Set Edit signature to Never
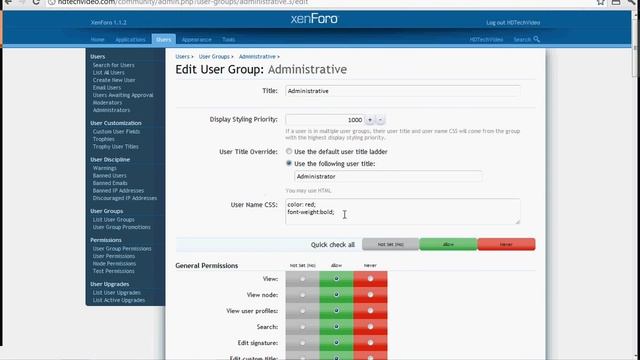640x360 pixels. click(x=370, y=343)
